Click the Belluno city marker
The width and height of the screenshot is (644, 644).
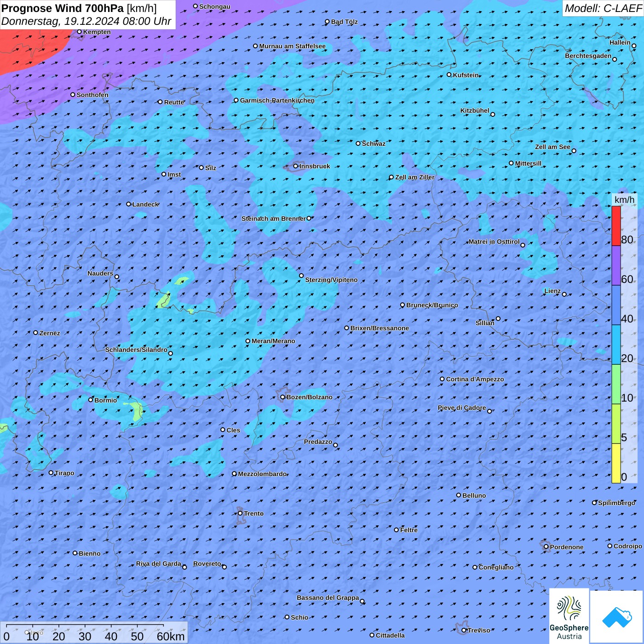pos(459,495)
